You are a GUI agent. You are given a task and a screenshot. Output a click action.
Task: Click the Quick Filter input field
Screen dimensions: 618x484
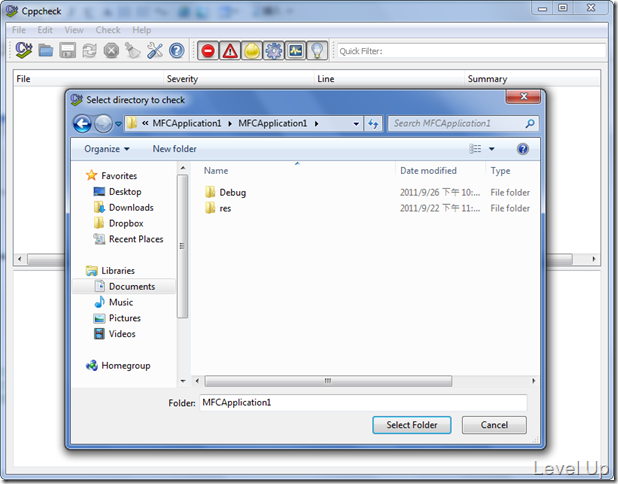[471, 51]
